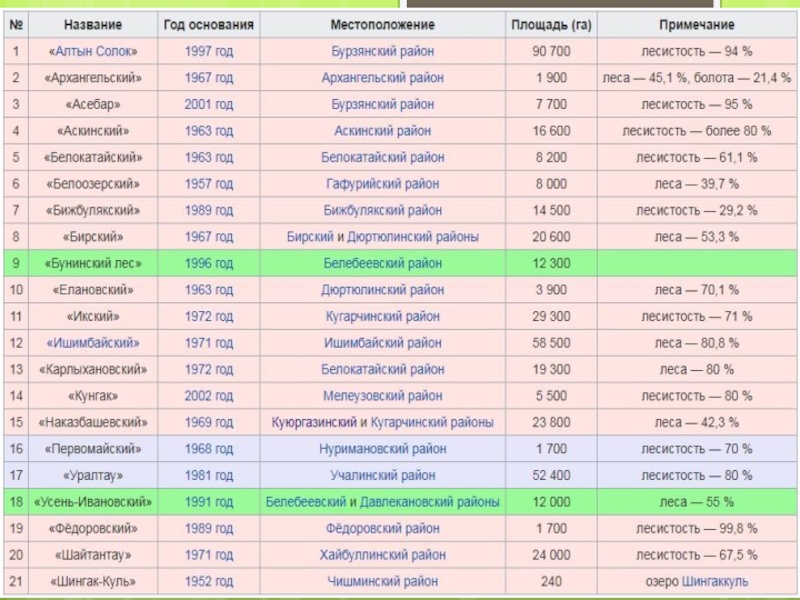Click the Хайбуллинский район link
Viewport: 800px width, 600px height.
point(383,555)
